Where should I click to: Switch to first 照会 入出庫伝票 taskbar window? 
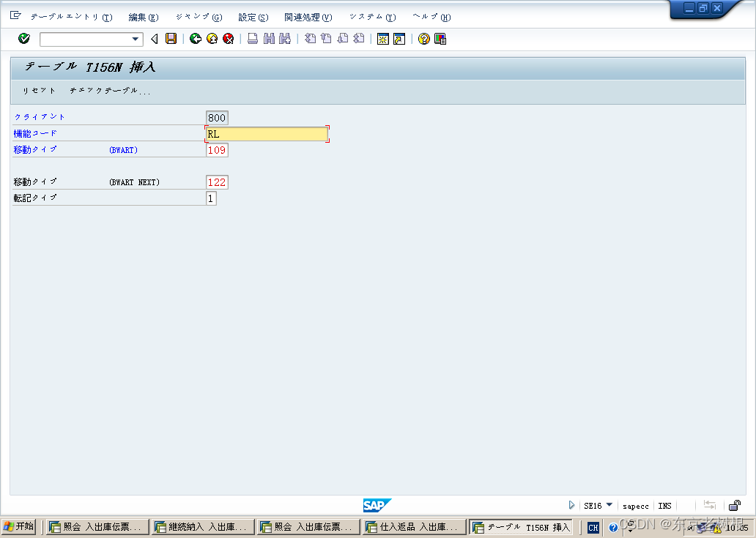point(97,527)
